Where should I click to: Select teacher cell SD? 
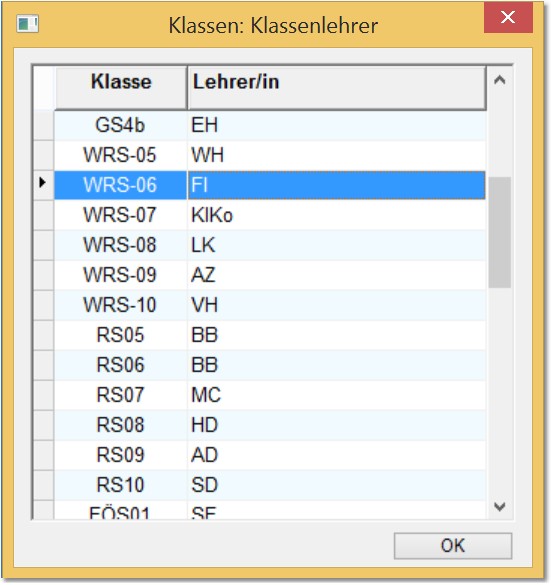pyautogui.click(x=336, y=485)
